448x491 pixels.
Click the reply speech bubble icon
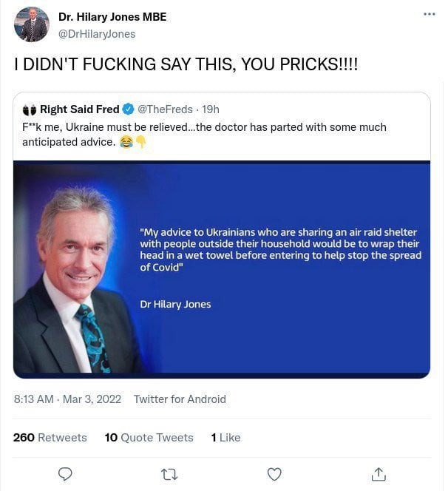point(65,473)
